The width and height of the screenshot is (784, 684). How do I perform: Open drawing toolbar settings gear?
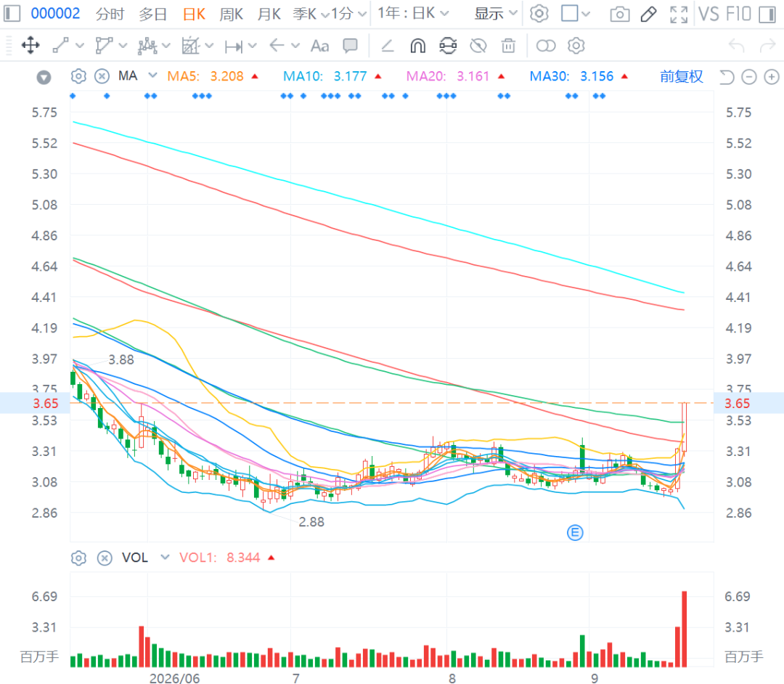click(576, 46)
